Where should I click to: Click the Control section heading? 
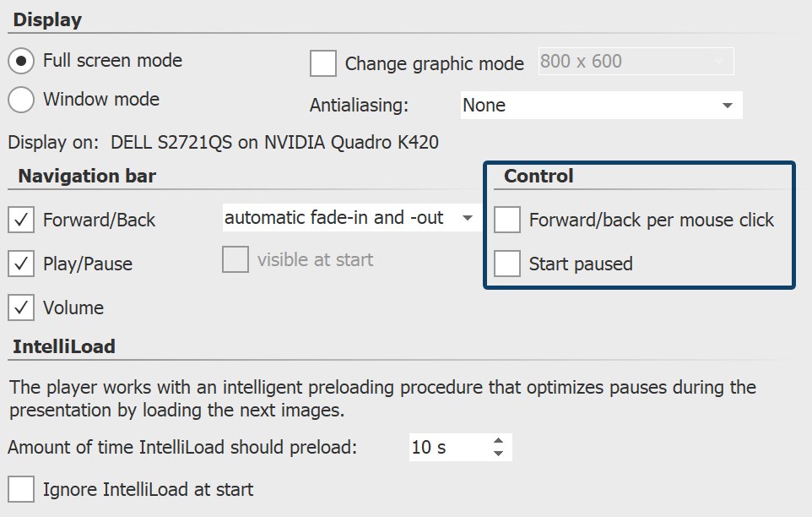point(539,177)
